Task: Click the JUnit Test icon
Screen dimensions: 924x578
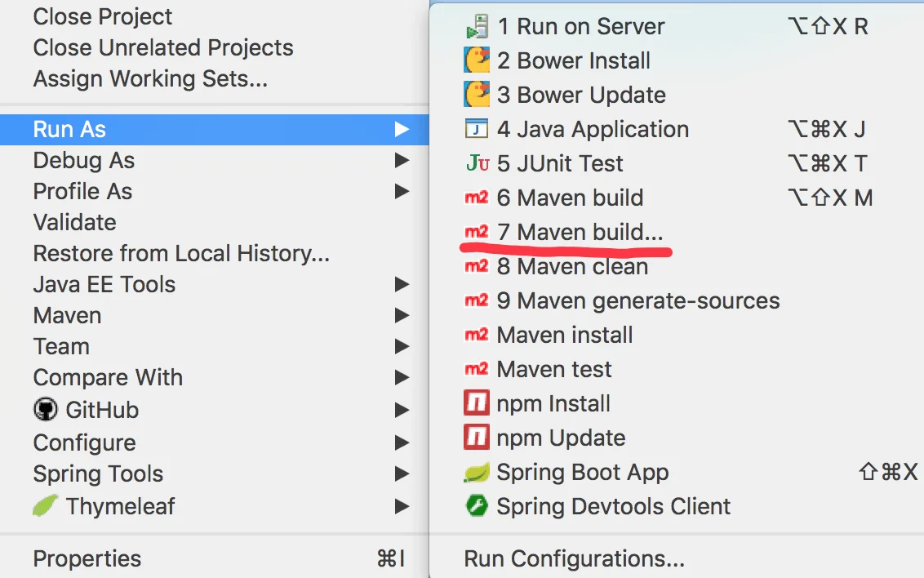Action: (x=478, y=162)
